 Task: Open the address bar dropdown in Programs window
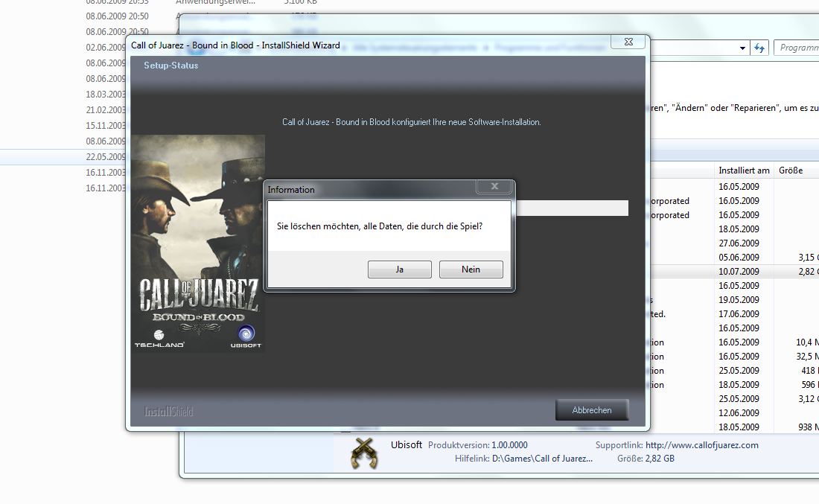pyautogui.click(x=742, y=48)
